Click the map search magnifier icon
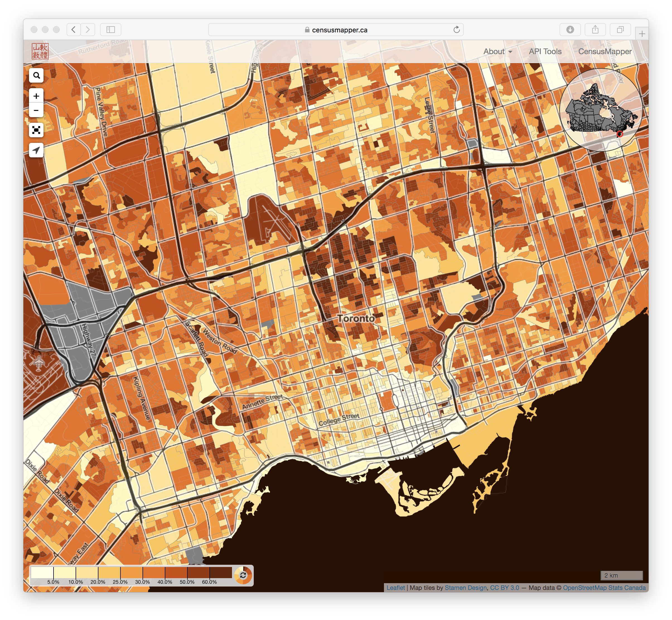The width and height of the screenshot is (672, 620). (36, 76)
